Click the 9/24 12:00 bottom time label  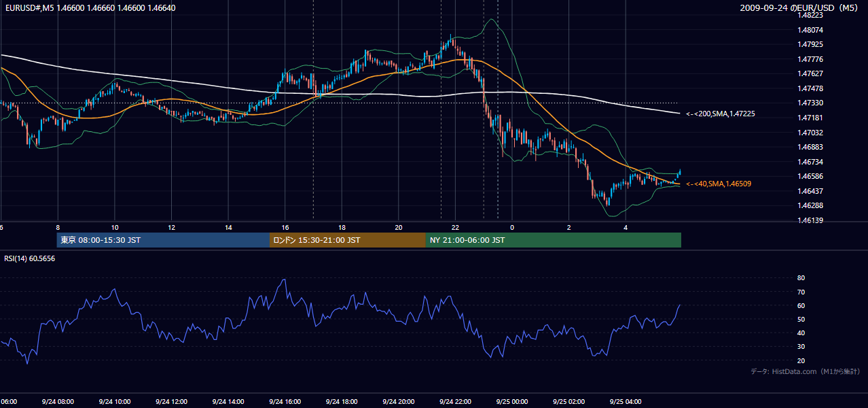[172, 402]
